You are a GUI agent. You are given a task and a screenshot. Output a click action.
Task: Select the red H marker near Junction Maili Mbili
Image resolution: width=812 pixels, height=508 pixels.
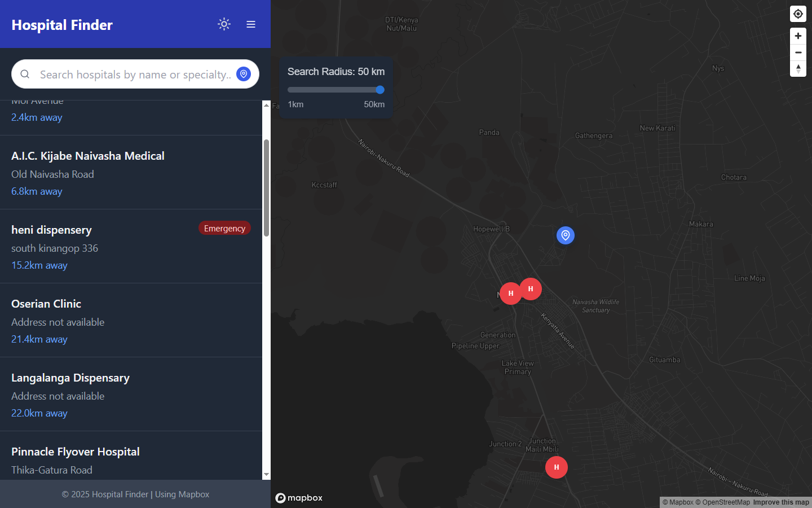[x=557, y=467]
